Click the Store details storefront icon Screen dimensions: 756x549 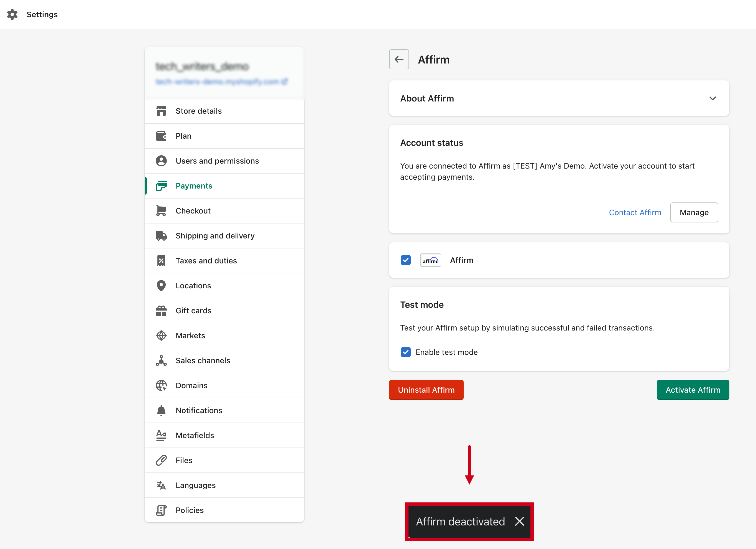[x=161, y=111]
